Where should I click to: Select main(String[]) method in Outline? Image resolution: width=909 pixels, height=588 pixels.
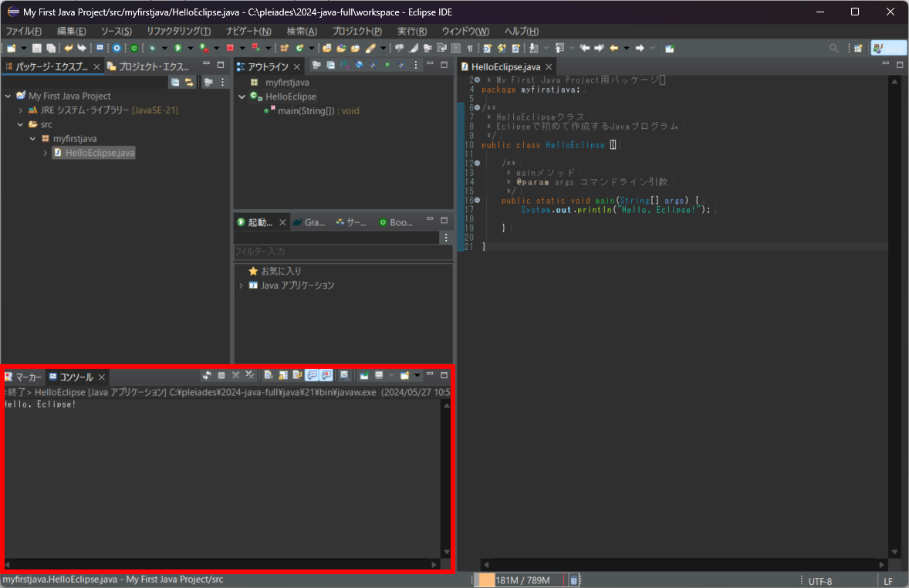[x=318, y=111]
